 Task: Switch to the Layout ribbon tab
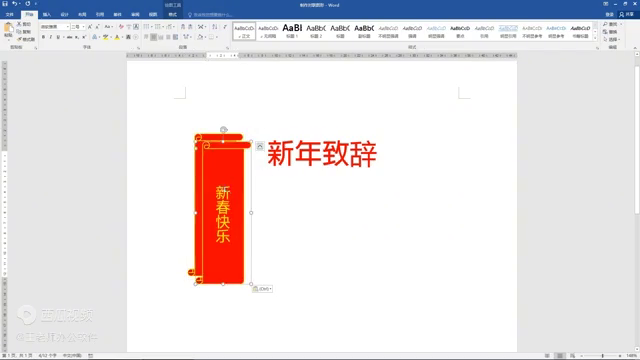pos(82,15)
